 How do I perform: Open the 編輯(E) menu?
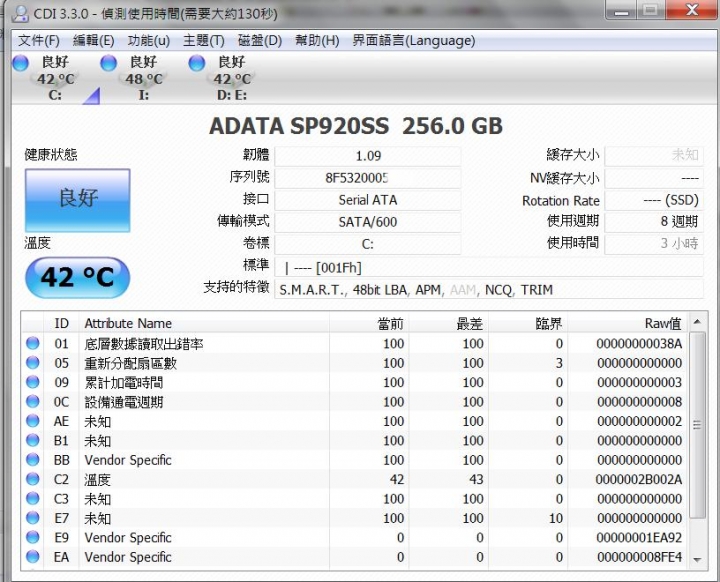coord(94,40)
